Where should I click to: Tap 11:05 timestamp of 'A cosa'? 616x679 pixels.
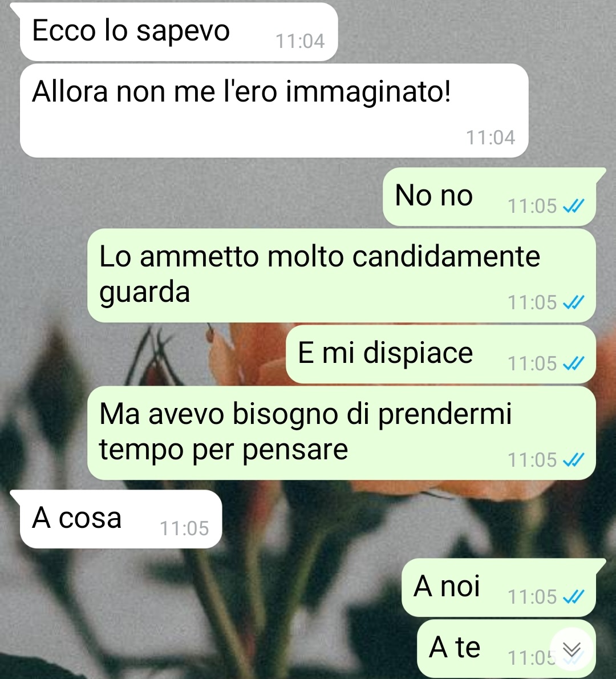pyautogui.click(x=184, y=528)
